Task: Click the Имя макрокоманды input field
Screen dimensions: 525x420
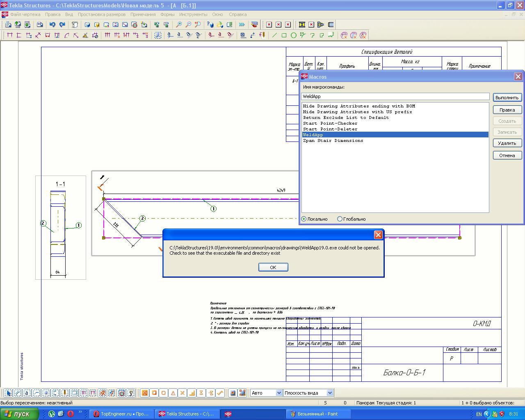Action: (x=395, y=96)
